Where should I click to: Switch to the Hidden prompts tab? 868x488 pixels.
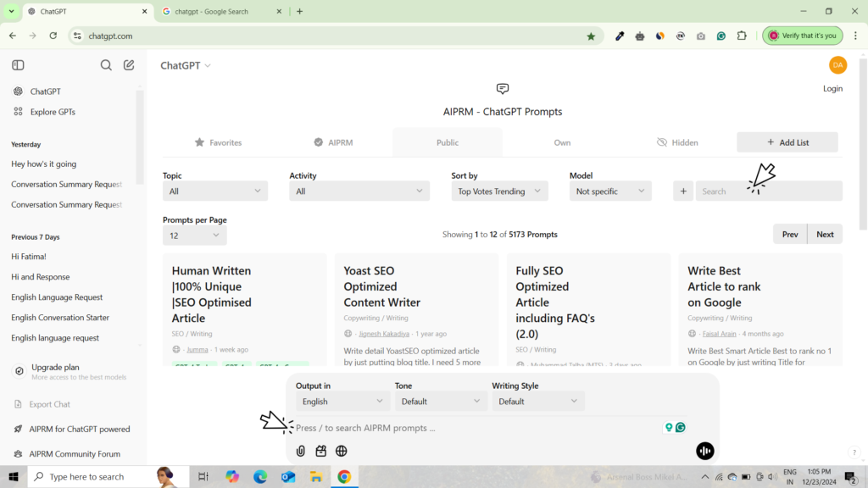[677, 142]
